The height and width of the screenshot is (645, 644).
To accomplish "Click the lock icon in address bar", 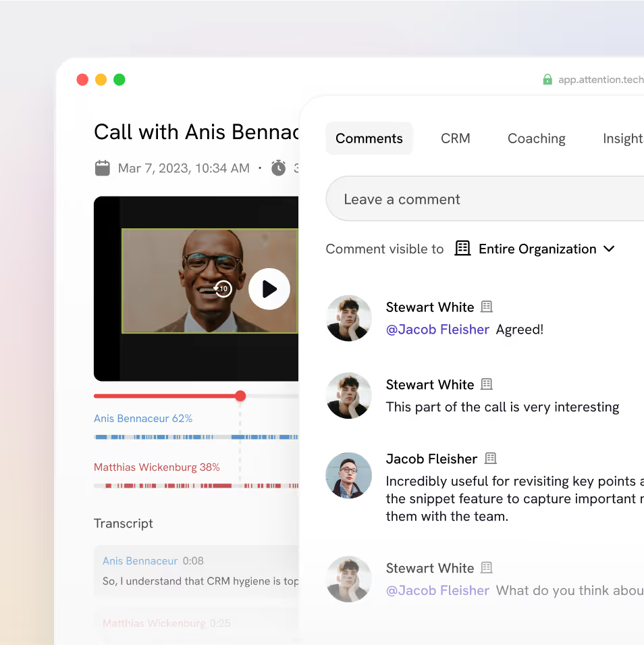I will (547, 80).
